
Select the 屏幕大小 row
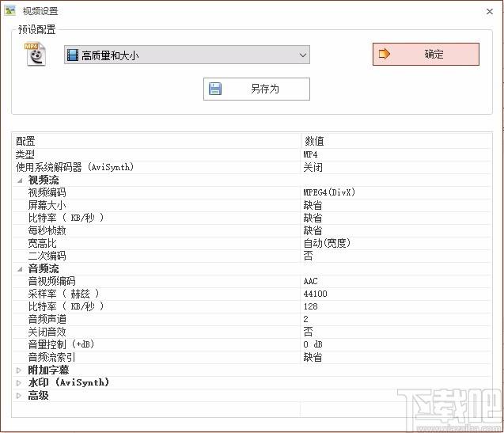[252, 205]
